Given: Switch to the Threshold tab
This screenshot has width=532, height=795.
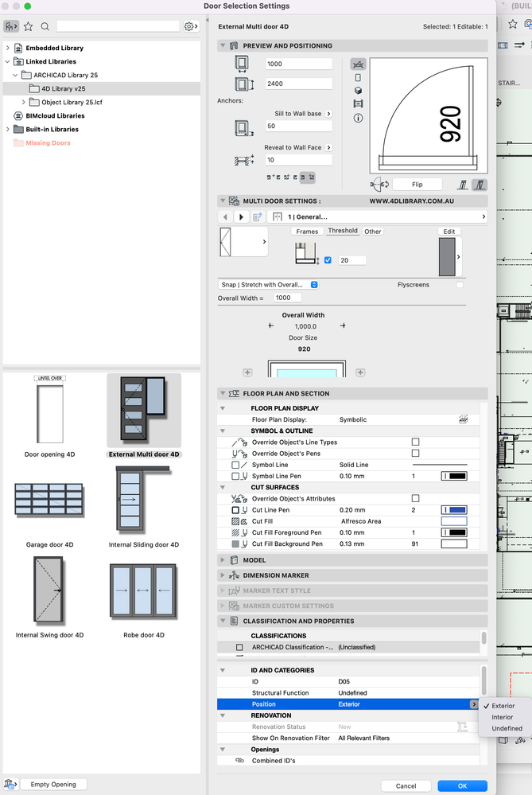Looking at the screenshot, I should (343, 231).
